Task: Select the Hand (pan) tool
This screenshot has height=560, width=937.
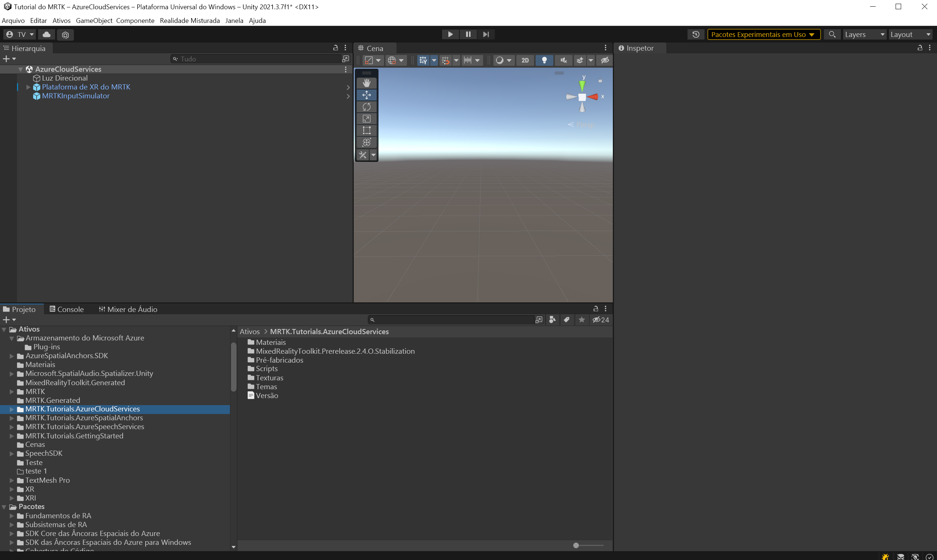Action: (x=366, y=83)
